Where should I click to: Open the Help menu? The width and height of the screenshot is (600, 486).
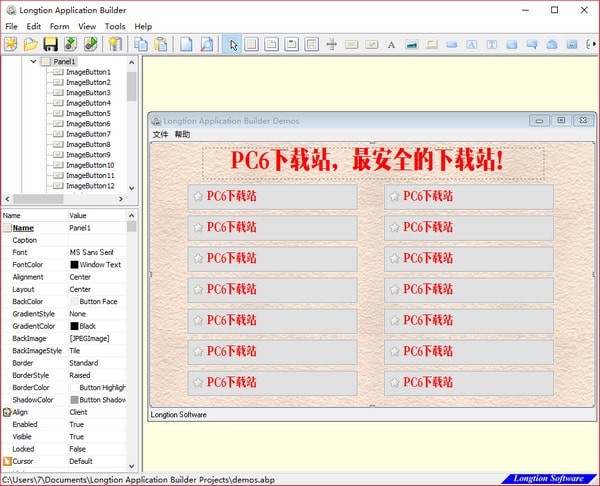(x=143, y=26)
